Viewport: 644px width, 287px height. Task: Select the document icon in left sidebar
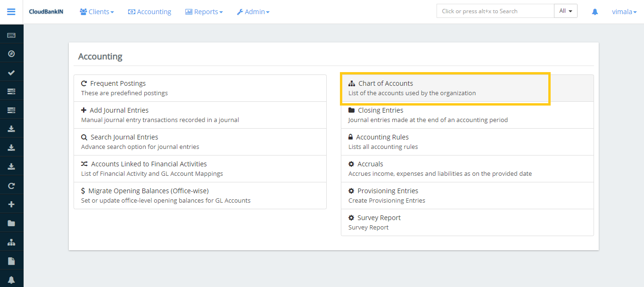[11, 260]
